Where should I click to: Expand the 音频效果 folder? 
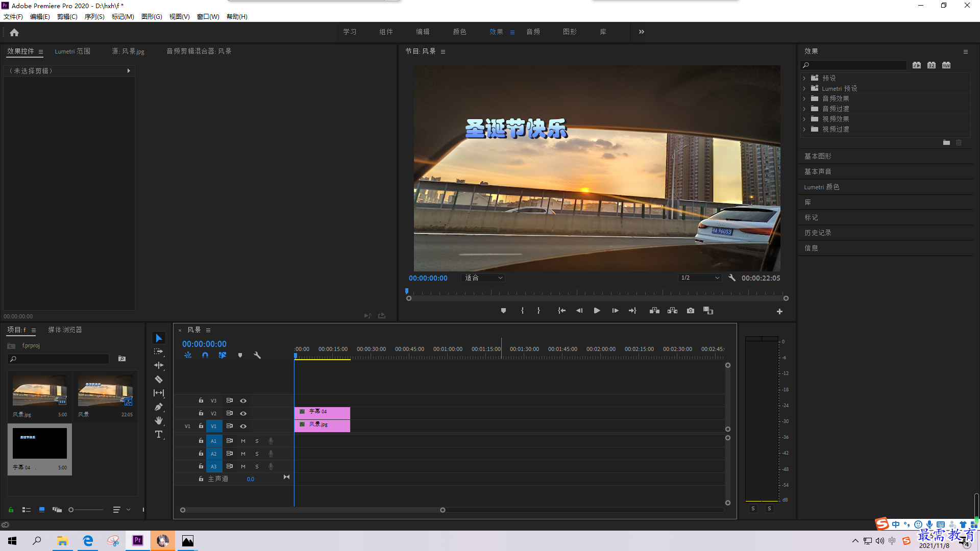pyautogui.click(x=804, y=98)
